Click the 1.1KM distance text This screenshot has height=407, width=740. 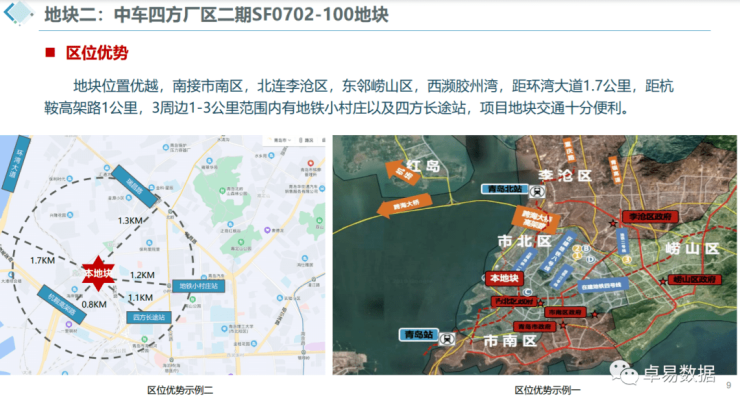tap(141, 297)
